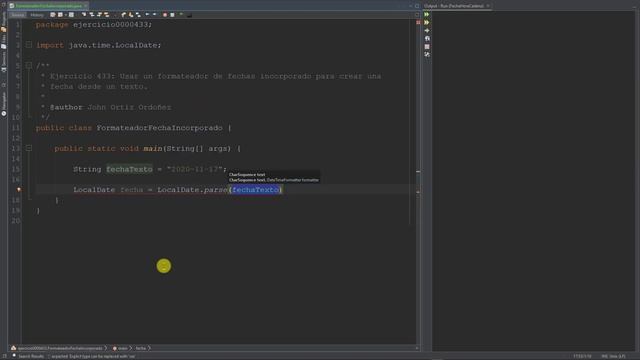Switch to the History view tab
This screenshot has width=640, height=360.
pyautogui.click(x=37, y=15)
